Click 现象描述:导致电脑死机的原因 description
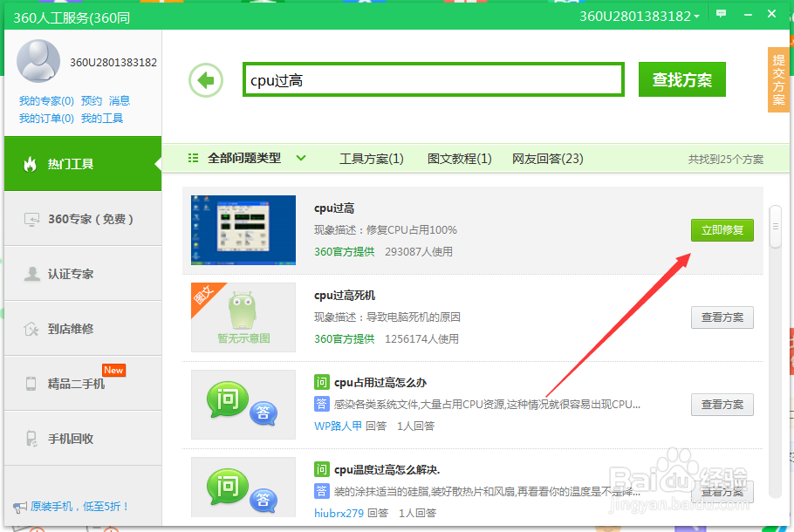794x532 pixels. click(387, 317)
